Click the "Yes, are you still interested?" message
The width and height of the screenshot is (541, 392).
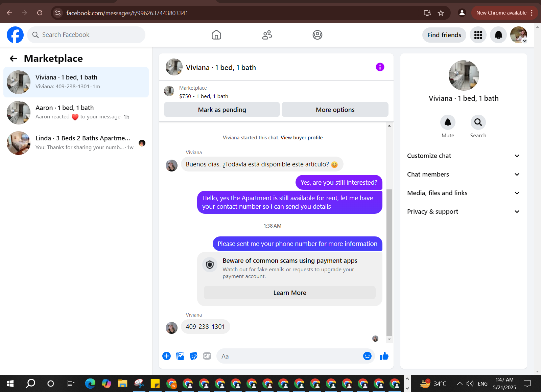(339, 183)
